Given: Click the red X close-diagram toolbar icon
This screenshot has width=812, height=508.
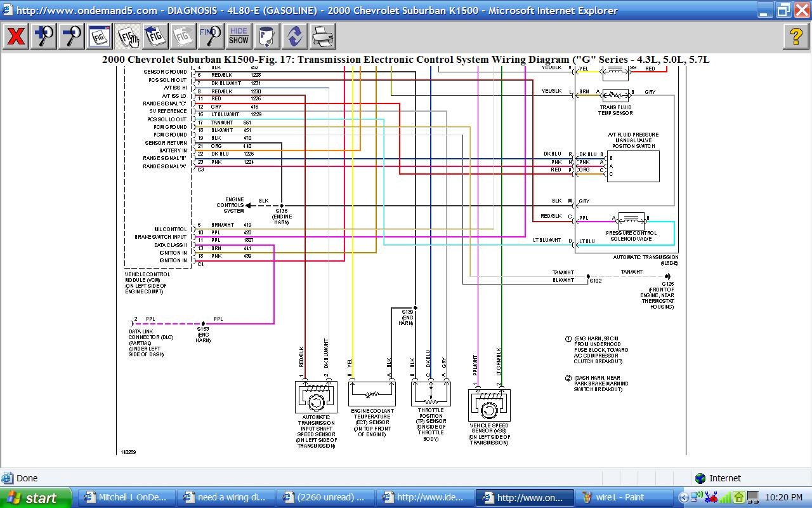Looking at the screenshot, I should click(x=15, y=36).
